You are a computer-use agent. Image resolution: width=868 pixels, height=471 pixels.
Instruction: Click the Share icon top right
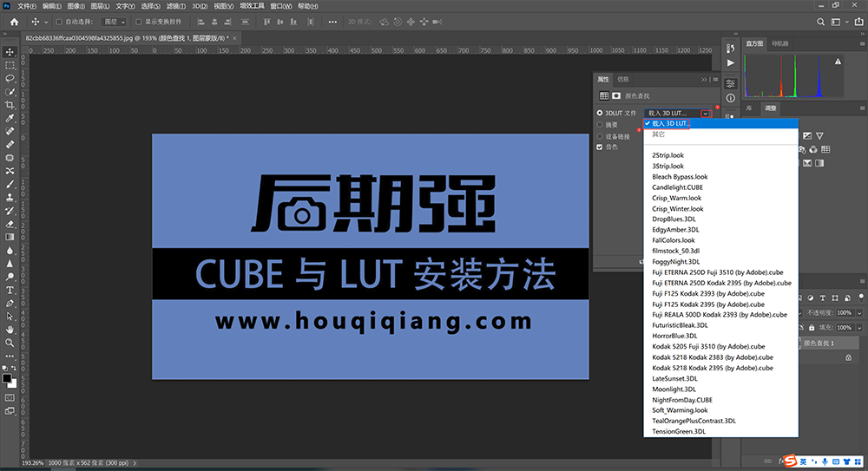(858, 23)
